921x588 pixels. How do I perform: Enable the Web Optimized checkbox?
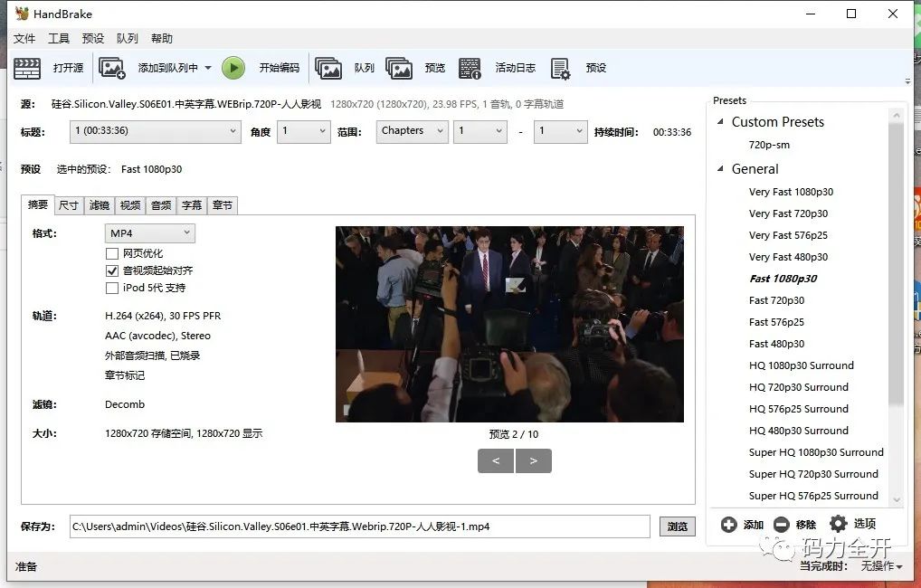111,254
